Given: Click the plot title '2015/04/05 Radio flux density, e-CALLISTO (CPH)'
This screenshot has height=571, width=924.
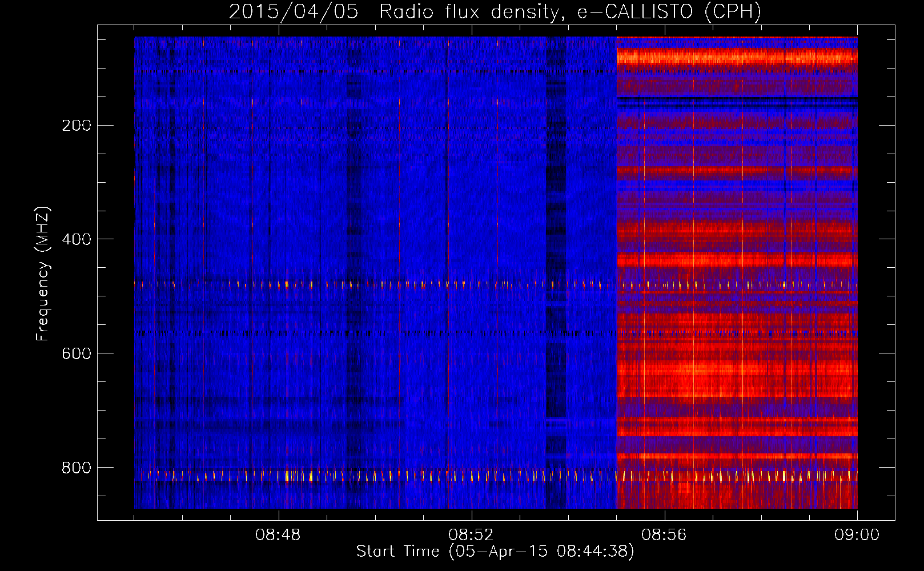Looking at the screenshot, I should click(x=495, y=11).
